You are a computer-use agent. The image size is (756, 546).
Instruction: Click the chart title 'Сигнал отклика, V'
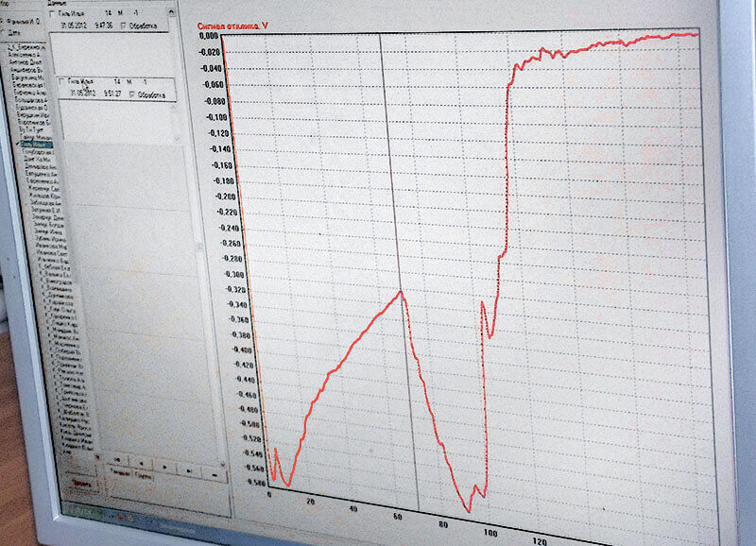pyautogui.click(x=232, y=26)
